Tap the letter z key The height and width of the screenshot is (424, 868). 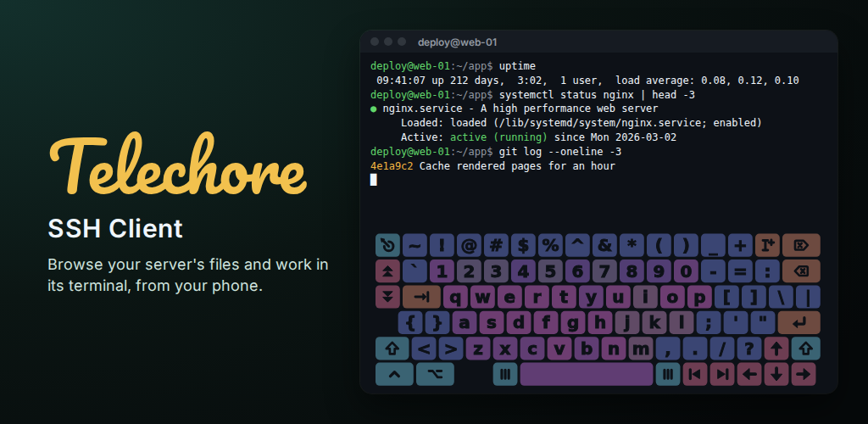(x=478, y=349)
